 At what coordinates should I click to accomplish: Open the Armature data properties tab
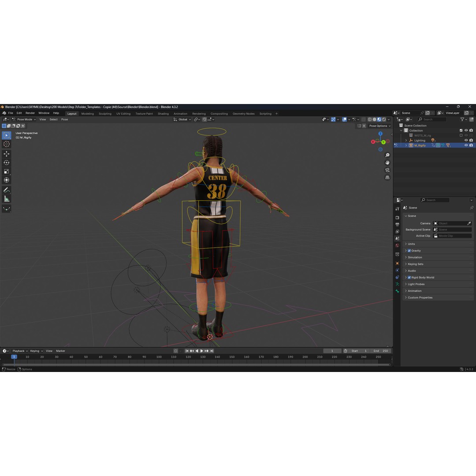[397, 284]
